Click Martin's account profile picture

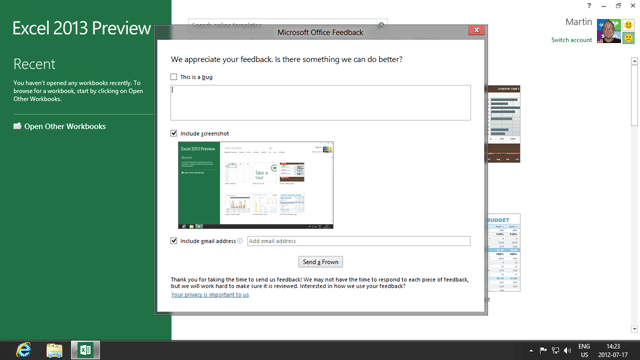click(x=609, y=31)
